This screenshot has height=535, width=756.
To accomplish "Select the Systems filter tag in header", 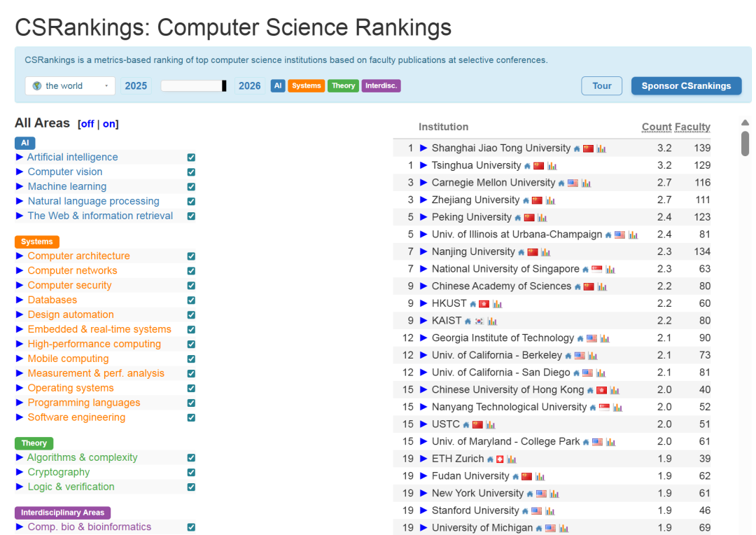I will [x=306, y=86].
